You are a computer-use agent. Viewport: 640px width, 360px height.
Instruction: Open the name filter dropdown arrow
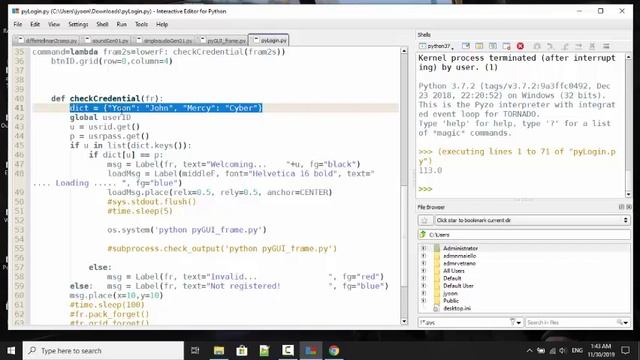[x=518, y=322]
